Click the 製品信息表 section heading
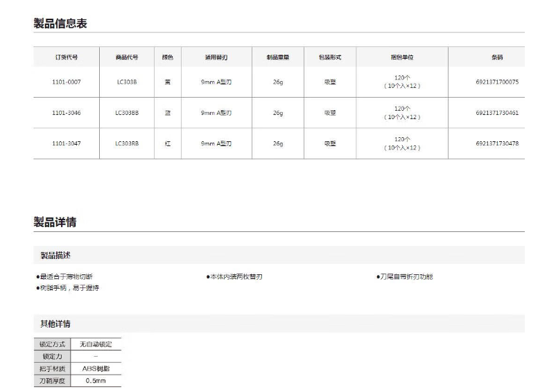The image size is (556, 392). click(60, 24)
